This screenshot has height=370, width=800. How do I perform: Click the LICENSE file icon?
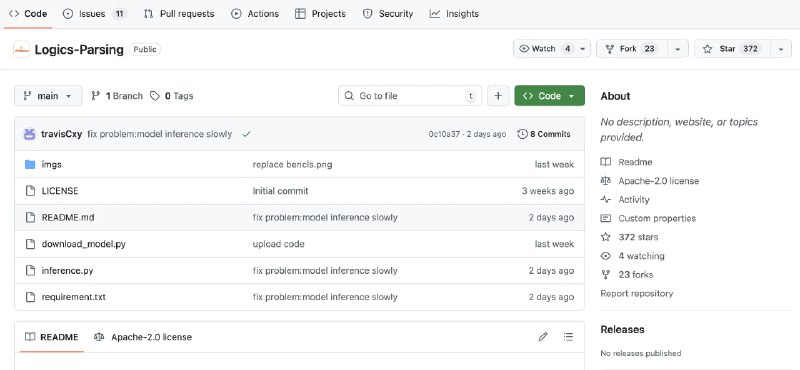coord(30,191)
